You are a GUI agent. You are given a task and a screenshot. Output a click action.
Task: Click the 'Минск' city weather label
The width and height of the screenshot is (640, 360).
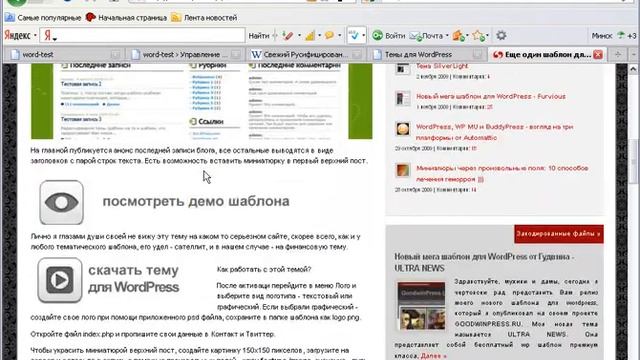[x=602, y=36]
